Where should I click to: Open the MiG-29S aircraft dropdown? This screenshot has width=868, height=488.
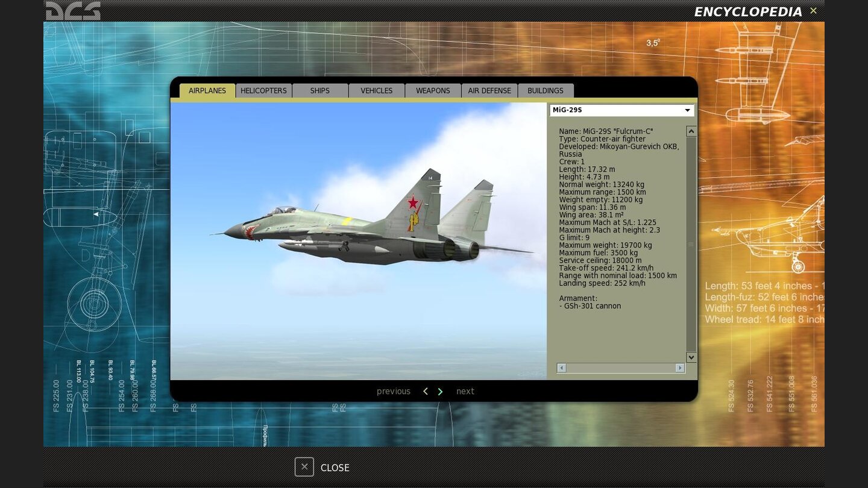point(621,110)
